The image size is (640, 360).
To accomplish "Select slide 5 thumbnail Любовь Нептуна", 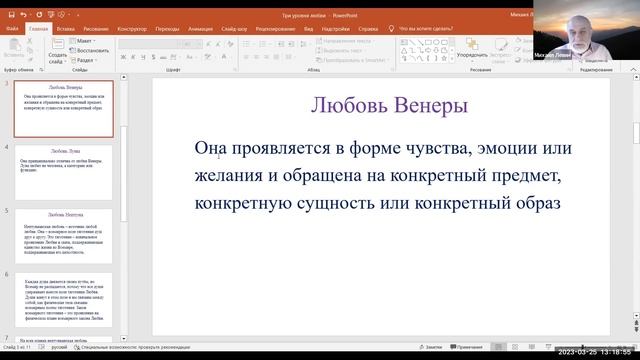I will 64,236.
